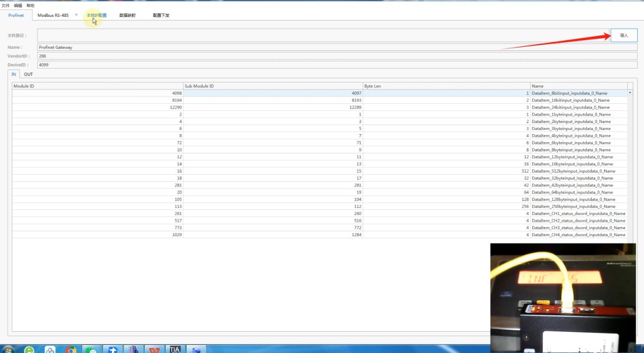Select row DataItem_42byteinput_inputdata_0_Name
The height and width of the screenshot is (353, 644).
pos(319,185)
